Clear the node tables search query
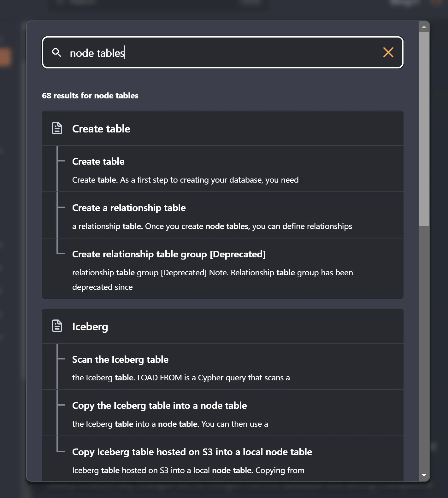 tap(388, 53)
